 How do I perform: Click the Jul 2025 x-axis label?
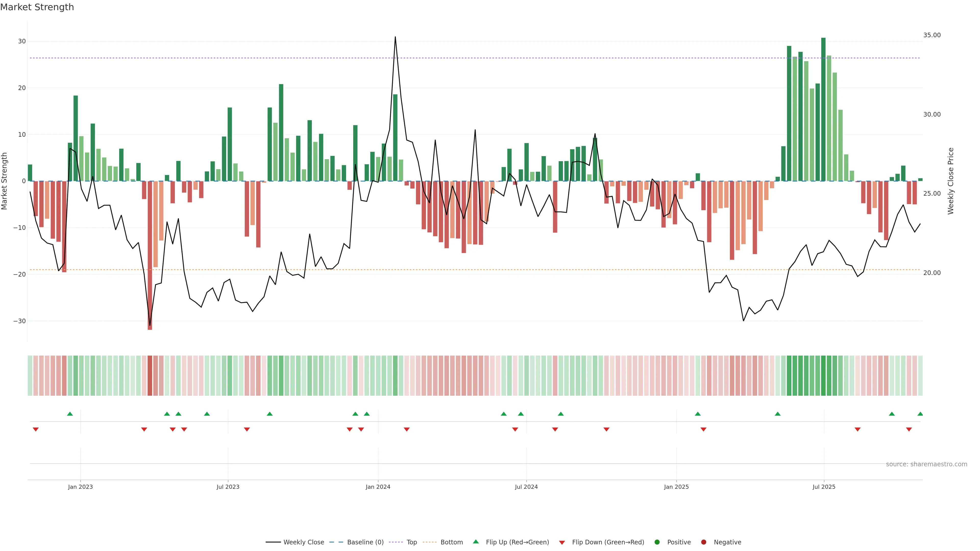(x=824, y=487)
